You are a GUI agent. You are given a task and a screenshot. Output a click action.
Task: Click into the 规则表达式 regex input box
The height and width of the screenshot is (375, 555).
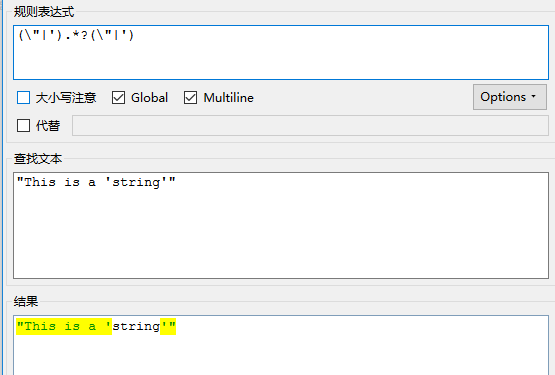281,52
